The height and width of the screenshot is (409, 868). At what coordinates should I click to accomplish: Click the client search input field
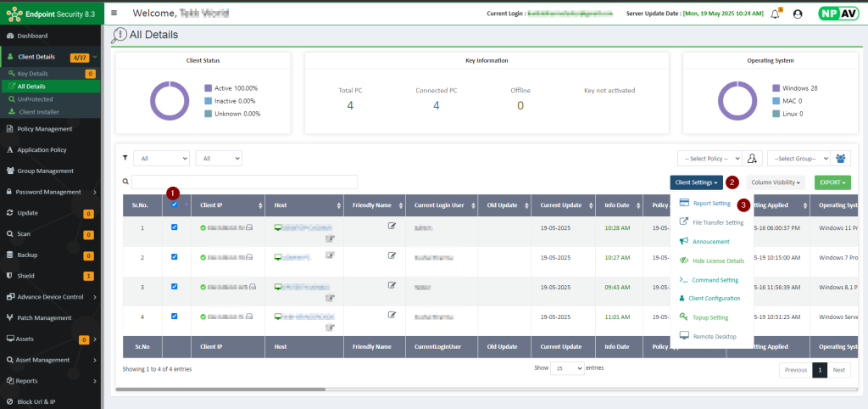[x=244, y=182]
